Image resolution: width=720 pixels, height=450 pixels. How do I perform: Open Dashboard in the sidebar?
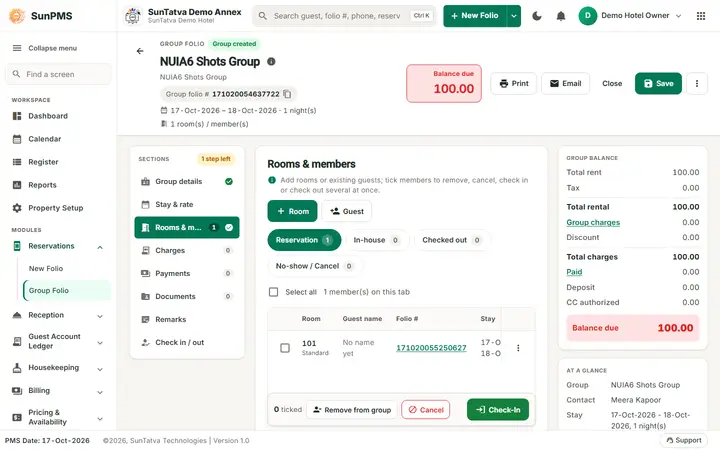click(x=60, y=116)
